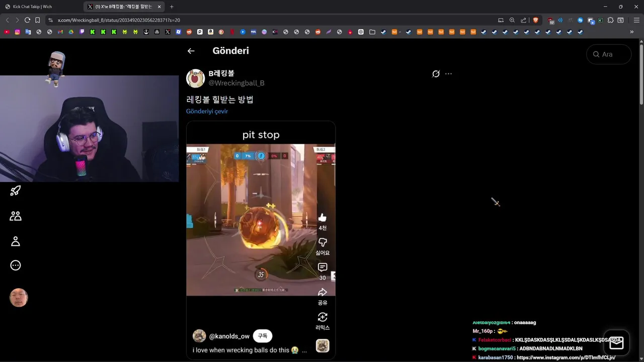Click the Google Drive bookmark icon
This screenshot has width=644, height=362.
pos(71,32)
